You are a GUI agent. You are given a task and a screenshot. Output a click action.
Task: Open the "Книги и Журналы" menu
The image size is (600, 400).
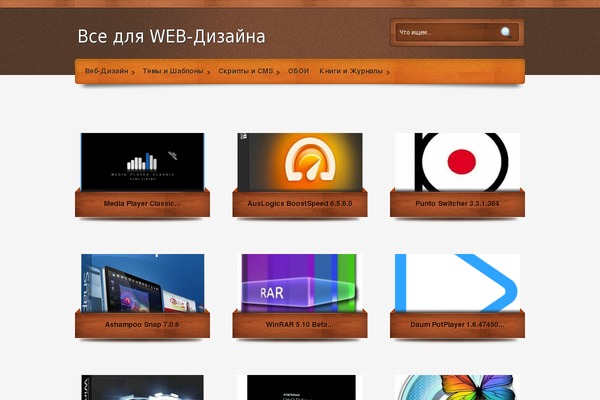pyautogui.click(x=351, y=71)
